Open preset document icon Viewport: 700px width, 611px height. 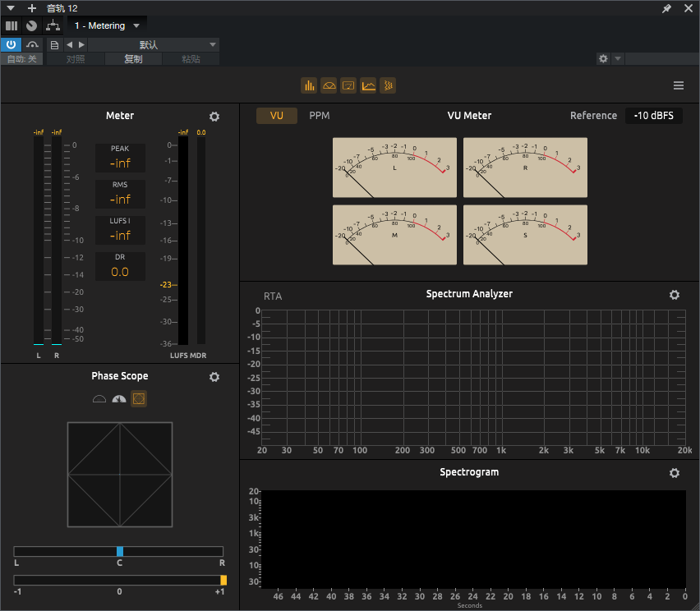tap(54, 44)
